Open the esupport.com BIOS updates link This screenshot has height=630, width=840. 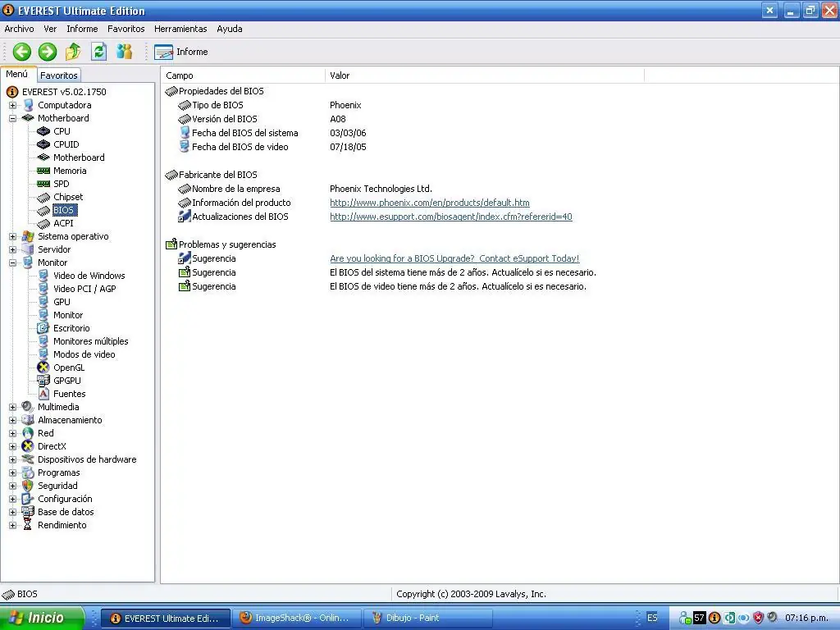pyautogui.click(x=451, y=217)
